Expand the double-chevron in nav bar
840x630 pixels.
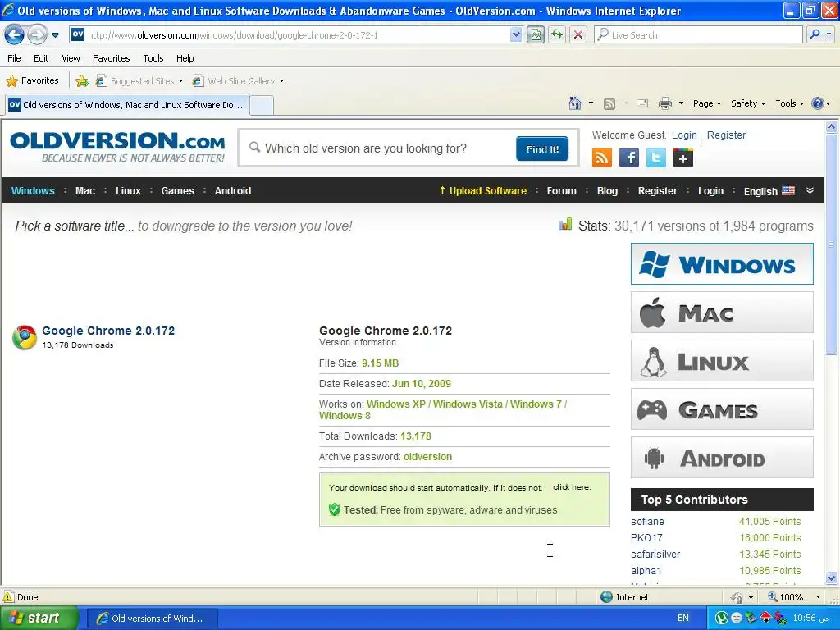coord(810,190)
